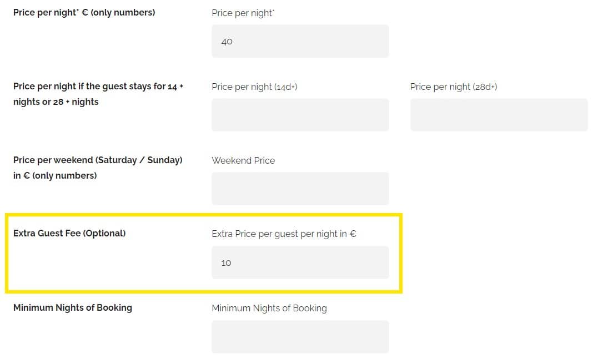Click the Extra Price per guest input box
The image size is (603, 364).
300,262
